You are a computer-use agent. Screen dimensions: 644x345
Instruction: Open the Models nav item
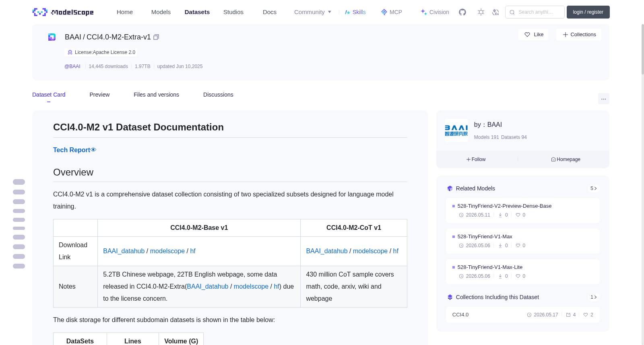(161, 12)
